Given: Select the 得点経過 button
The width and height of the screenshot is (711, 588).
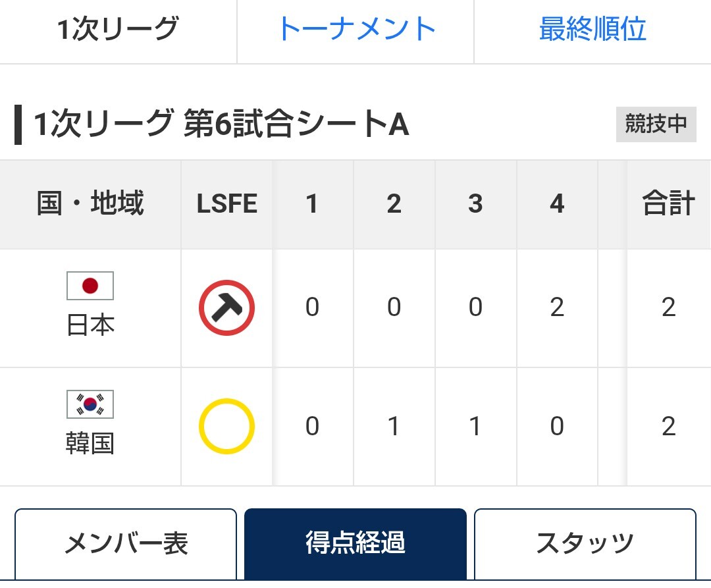Looking at the screenshot, I should coord(355,544).
